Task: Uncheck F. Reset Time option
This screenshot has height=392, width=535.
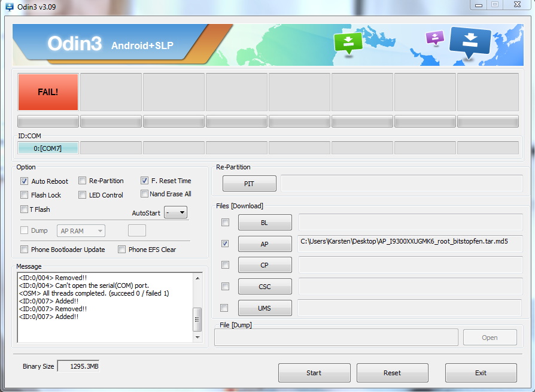Action: click(x=144, y=181)
